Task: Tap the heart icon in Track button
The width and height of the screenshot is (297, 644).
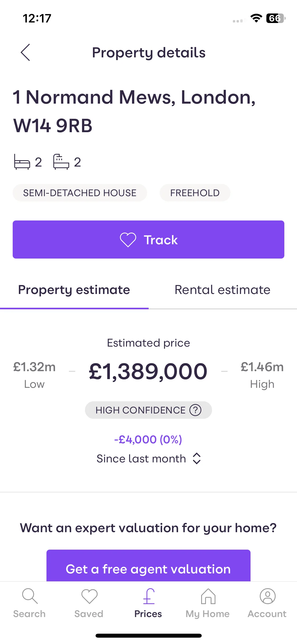Action: pos(128,240)
